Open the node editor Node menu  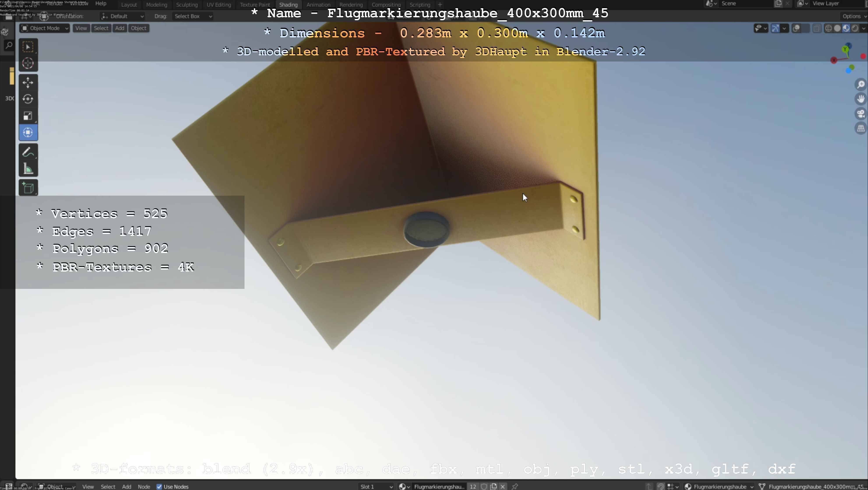(144, 487)
